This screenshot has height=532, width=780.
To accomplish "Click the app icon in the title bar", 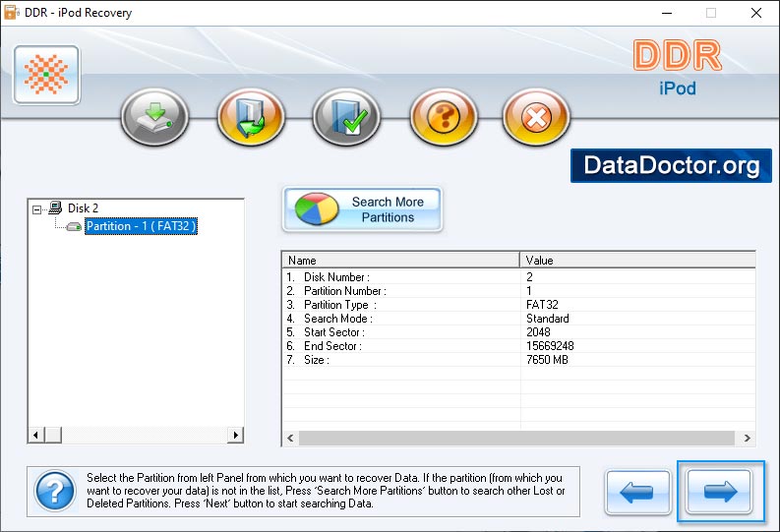I will [12, 13].
